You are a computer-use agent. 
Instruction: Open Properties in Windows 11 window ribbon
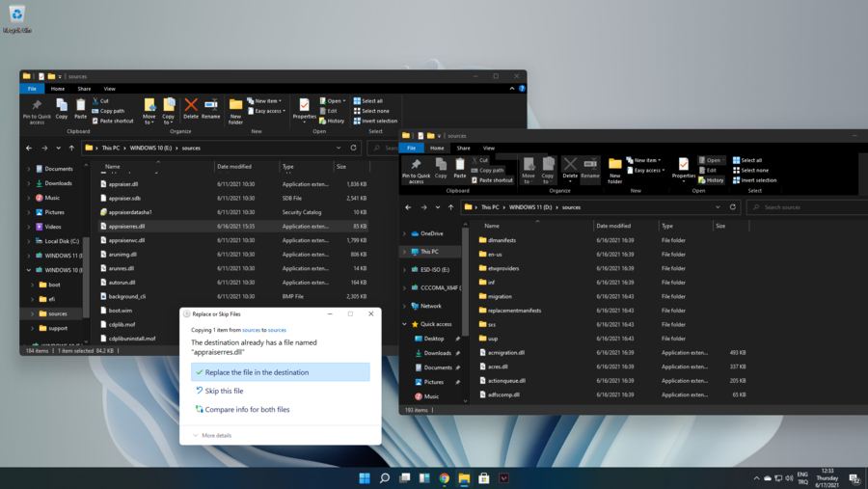click(x=684, y=168)
